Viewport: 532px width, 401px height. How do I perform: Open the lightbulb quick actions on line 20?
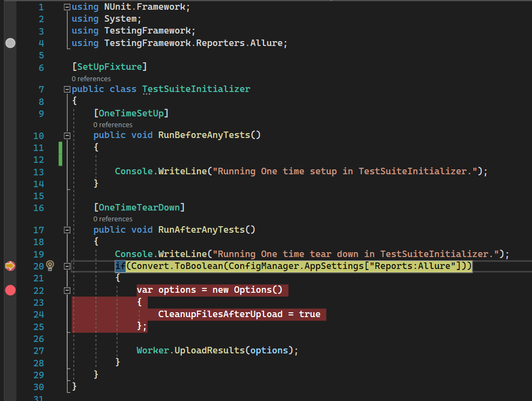click(50, 266)
